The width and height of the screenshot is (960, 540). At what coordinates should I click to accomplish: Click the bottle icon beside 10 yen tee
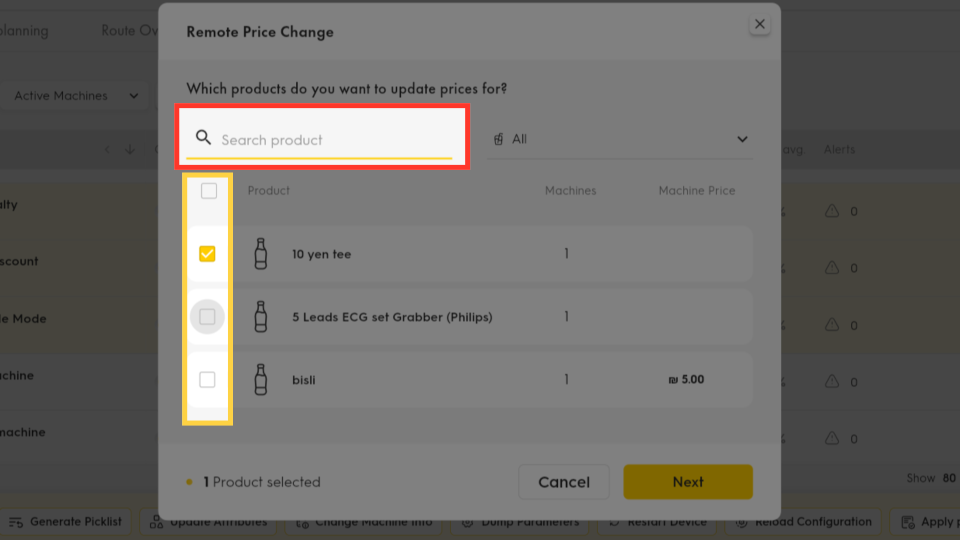(x=261, y=253)
